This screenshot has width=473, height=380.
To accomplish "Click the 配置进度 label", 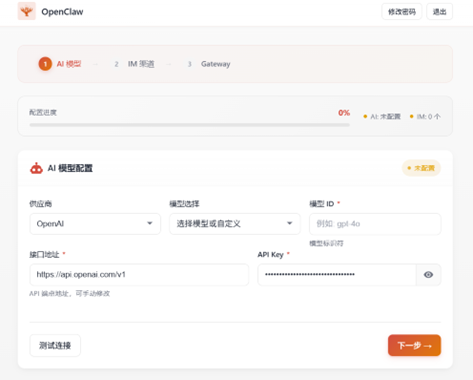I will (43, 113).
